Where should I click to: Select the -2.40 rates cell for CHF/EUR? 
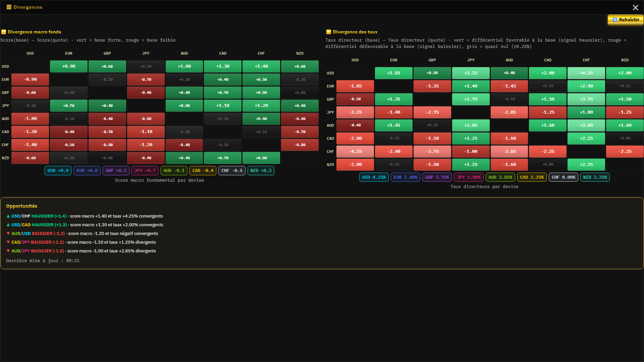(394, 152)
